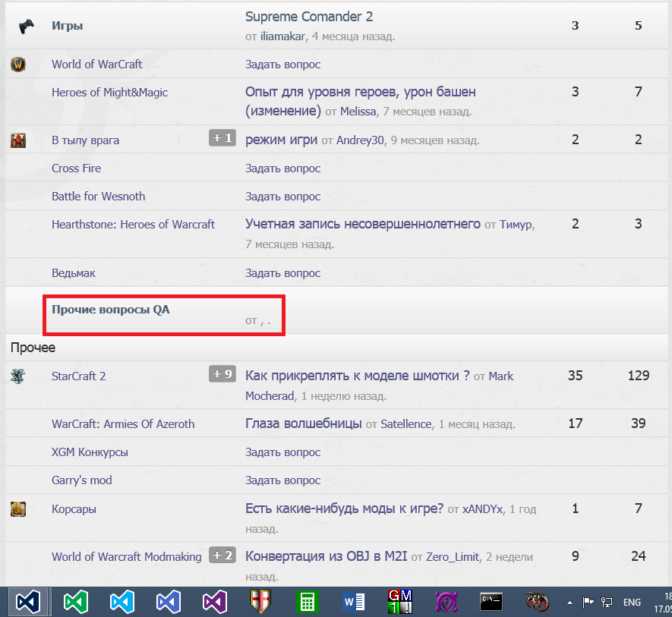Open Как прикреплять к моделе шмотки question
This screenshot has width=672, height=617.
point(358,376)
